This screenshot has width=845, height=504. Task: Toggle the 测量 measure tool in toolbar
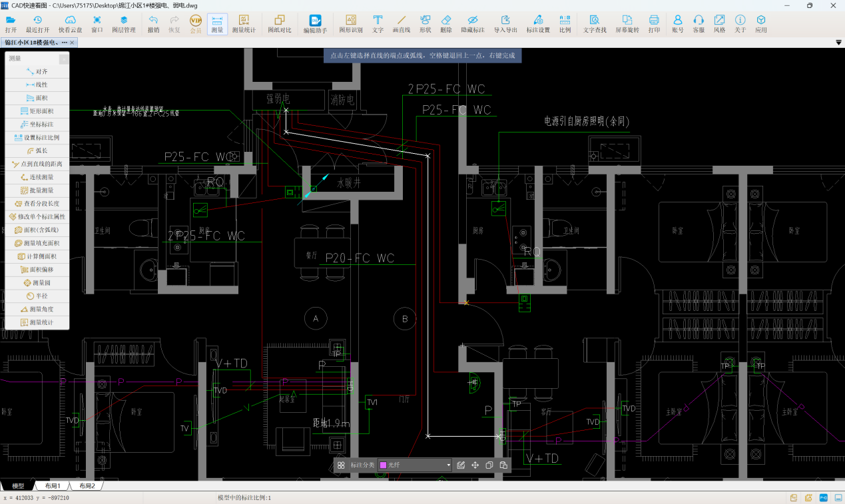[x=217, y=24]
